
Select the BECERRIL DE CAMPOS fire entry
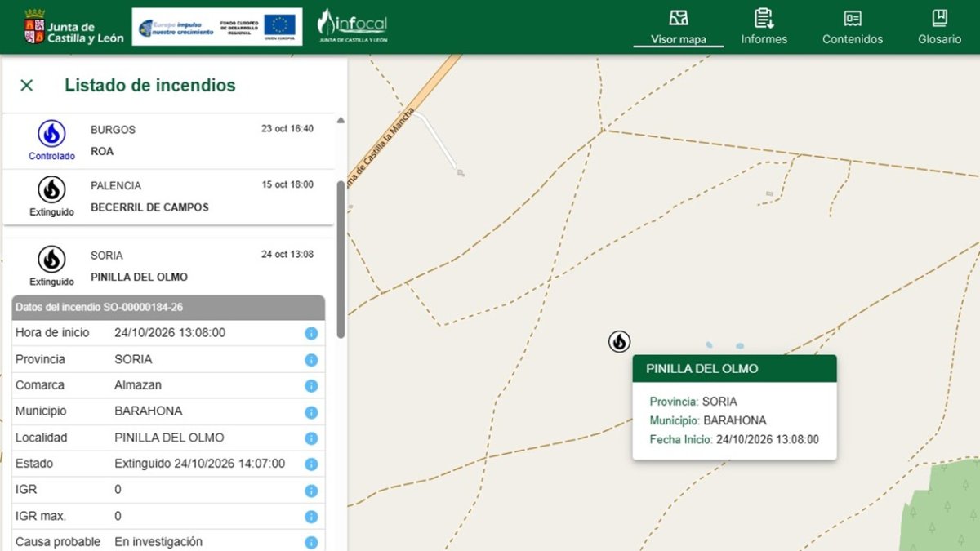[168, 197]
